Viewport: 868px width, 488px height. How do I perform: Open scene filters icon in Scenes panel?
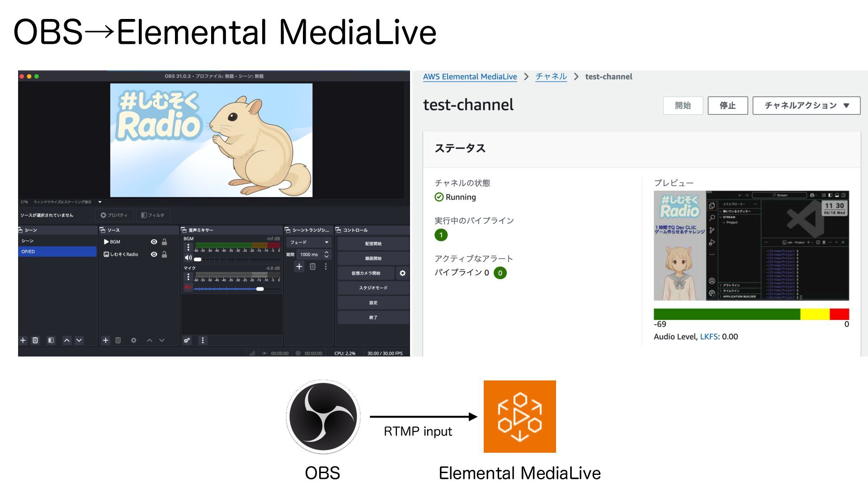[x=51, y=340]
